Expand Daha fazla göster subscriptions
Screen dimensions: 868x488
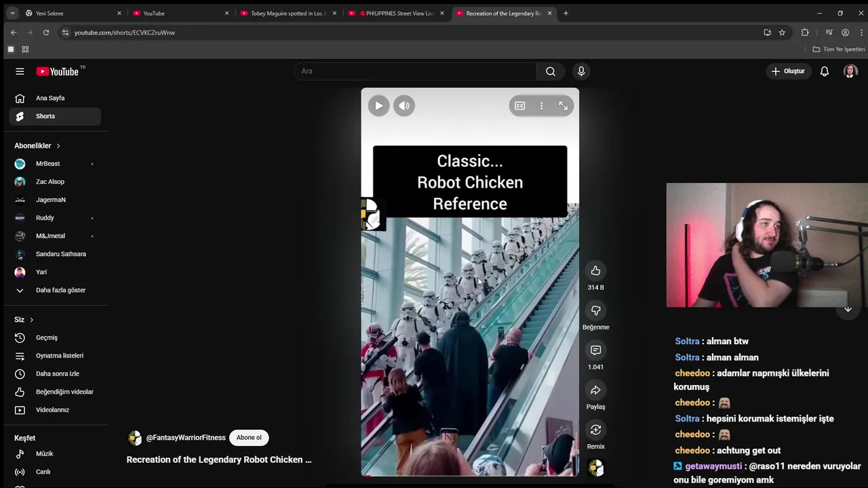click(x=56, y=290)
